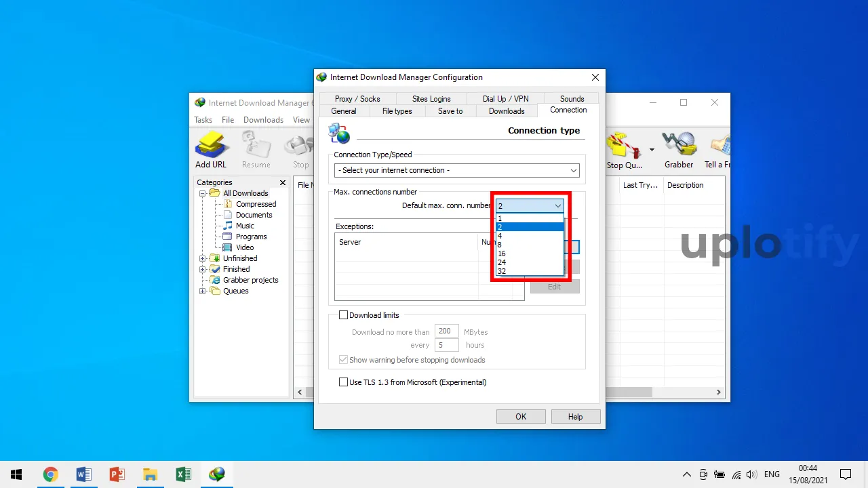This screenshot has width=868, height=488.
Task: Open the Stop Queue dropdown arrow
Action: point(652,150)
